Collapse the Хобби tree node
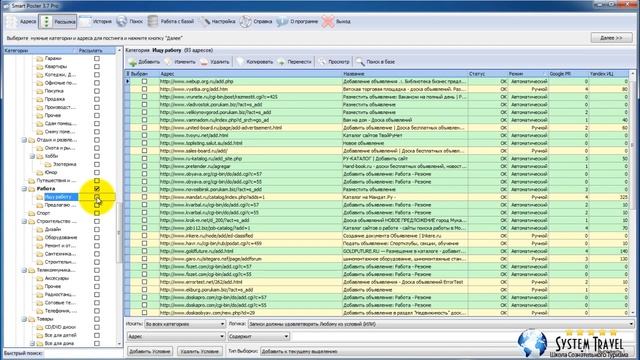 click(32, 156)
